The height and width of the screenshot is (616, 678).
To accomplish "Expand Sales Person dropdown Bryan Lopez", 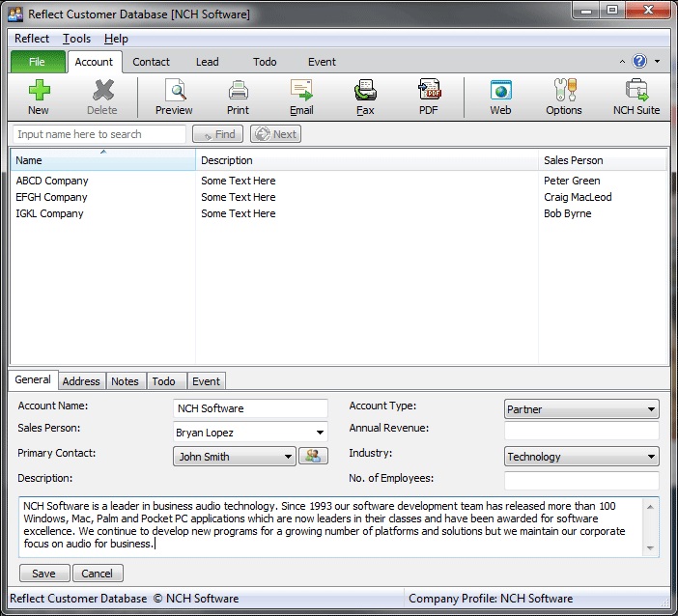I will click(320, 433).
